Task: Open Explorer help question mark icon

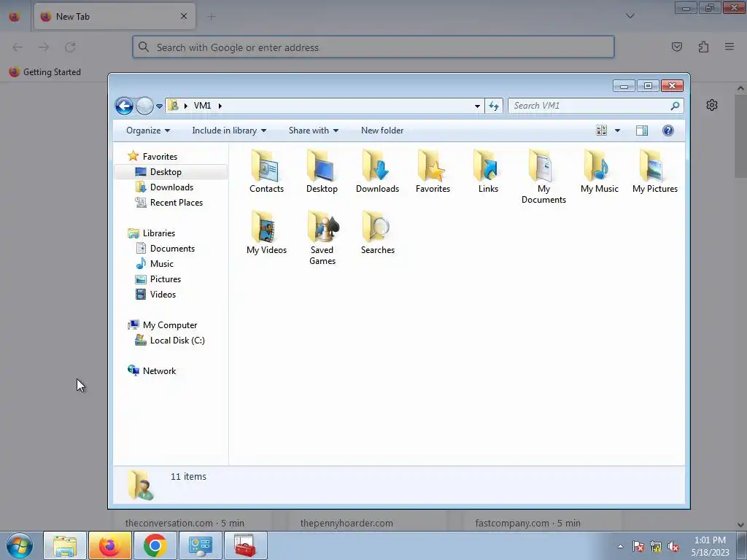Action: tap(668, 131)
